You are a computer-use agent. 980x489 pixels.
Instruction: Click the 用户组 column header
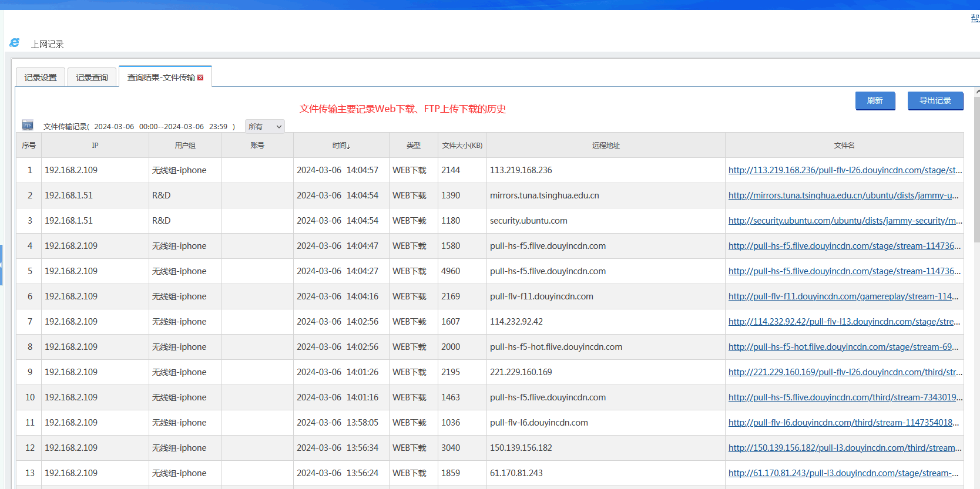pos(184,146)
